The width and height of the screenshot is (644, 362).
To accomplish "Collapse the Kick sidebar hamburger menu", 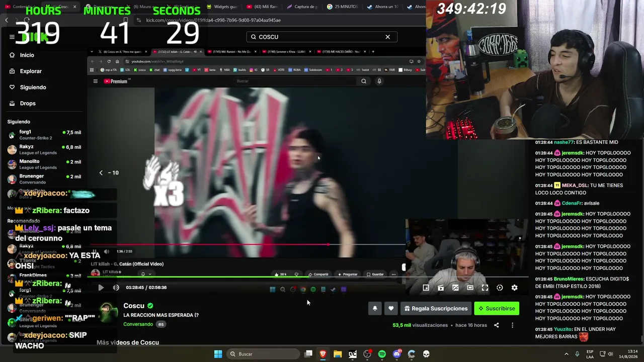I will tap(12, 37).
